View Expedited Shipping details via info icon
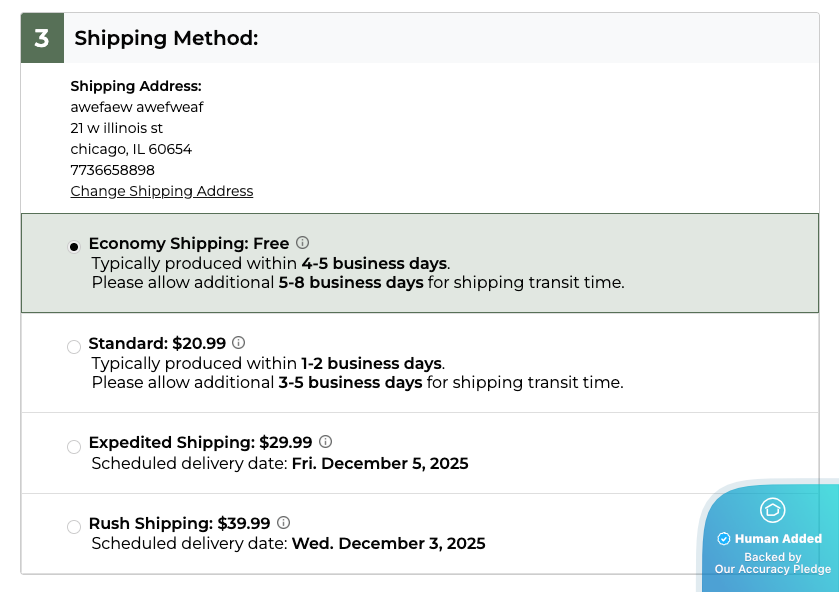The width and height of the screenshot is (839, 592). [324, 441]
